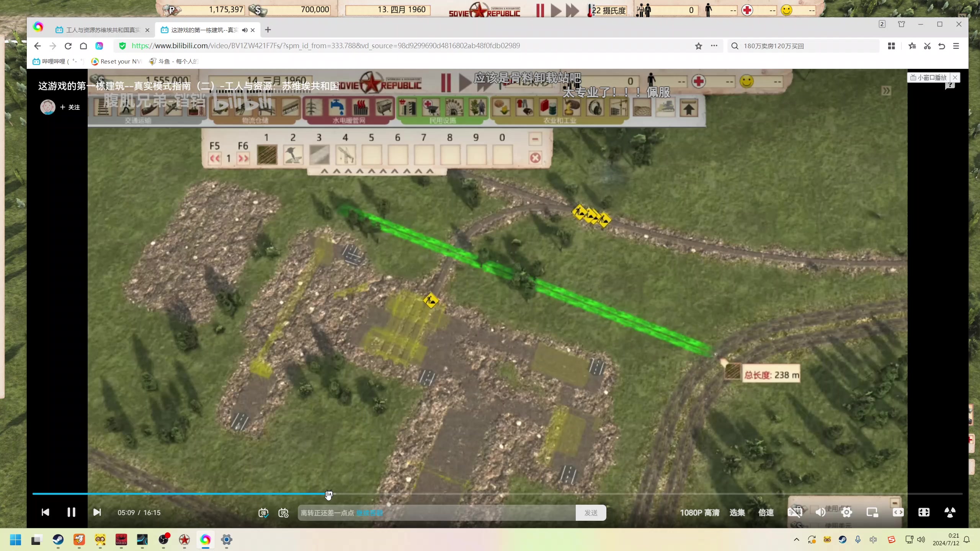Open the video player settings gear
The image size is (980, 551).
(846, 512)
